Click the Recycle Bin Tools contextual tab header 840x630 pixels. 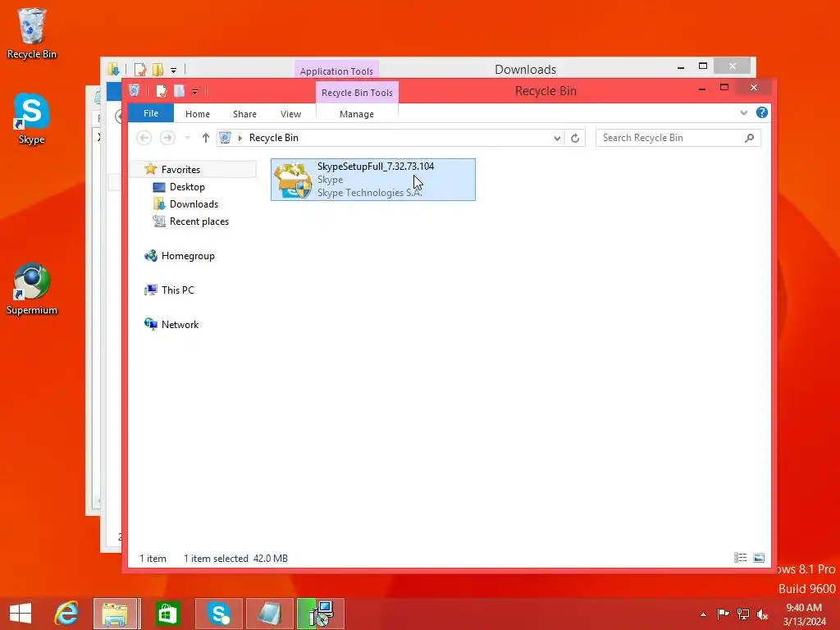[357, 92]
